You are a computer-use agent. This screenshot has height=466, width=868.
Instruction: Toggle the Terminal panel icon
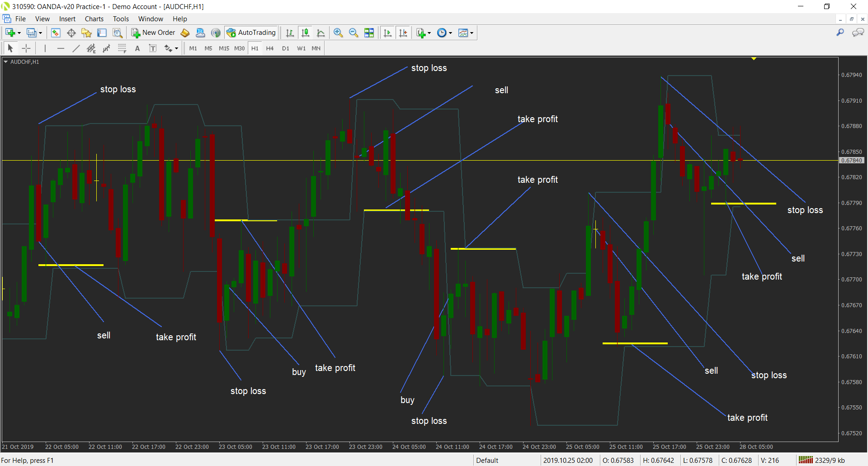coord(102,33)
